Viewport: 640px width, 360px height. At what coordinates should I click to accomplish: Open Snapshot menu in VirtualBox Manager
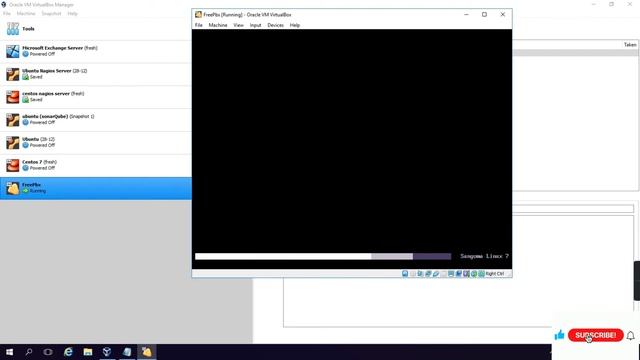(x=51, y=13)
